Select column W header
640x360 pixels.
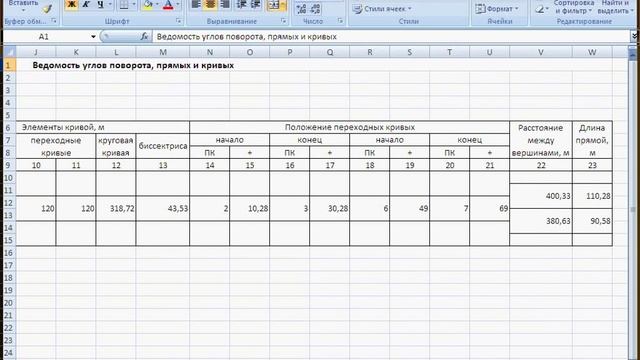tap(592, 52)
